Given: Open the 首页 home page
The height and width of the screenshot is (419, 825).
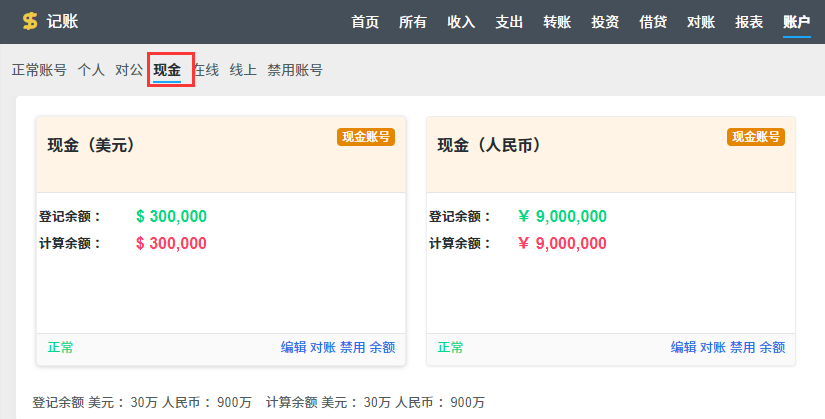Looking at the screenshot, I should click(365, 22).
